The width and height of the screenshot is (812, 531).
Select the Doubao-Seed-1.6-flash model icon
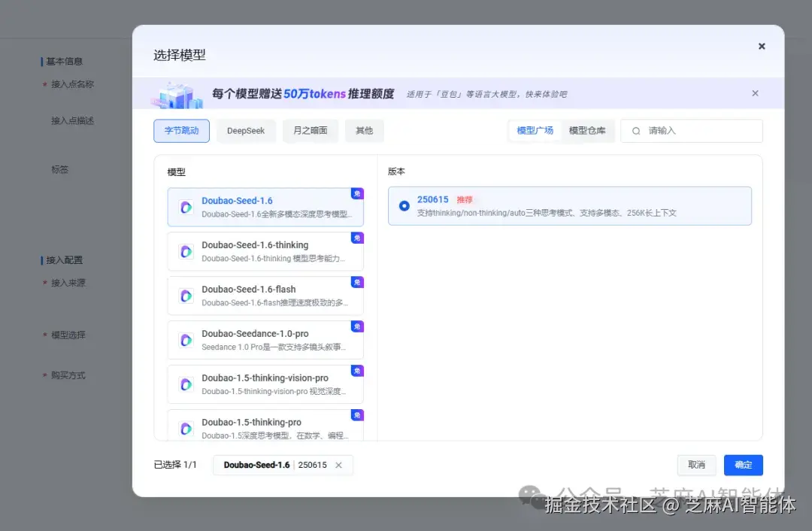click(x=186, y=296)
